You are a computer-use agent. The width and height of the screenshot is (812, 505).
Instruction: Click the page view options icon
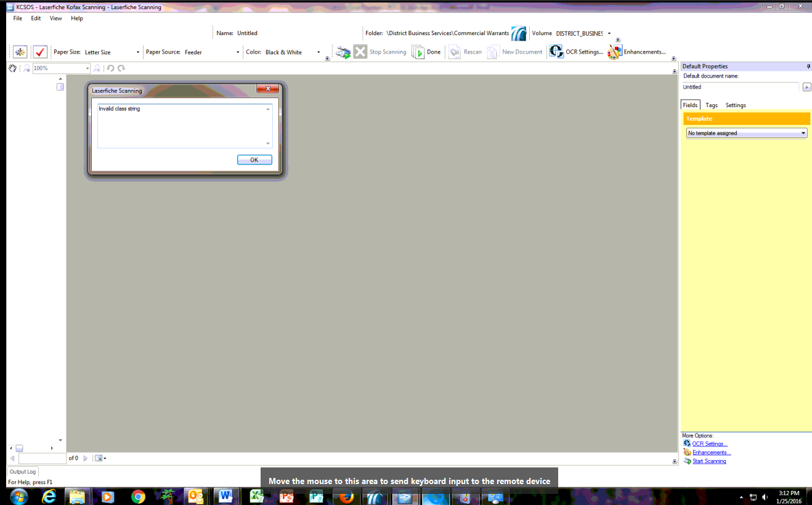click(100, 458)
